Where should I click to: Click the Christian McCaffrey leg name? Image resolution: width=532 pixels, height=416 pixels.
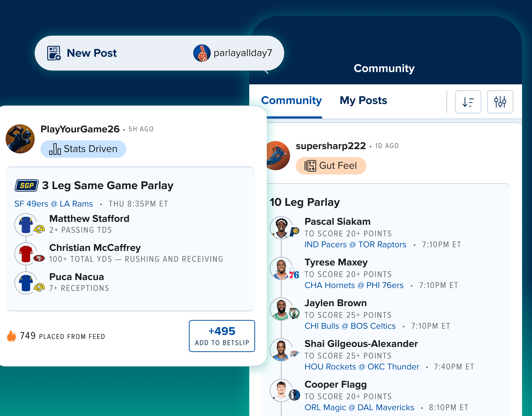[95, 248]
